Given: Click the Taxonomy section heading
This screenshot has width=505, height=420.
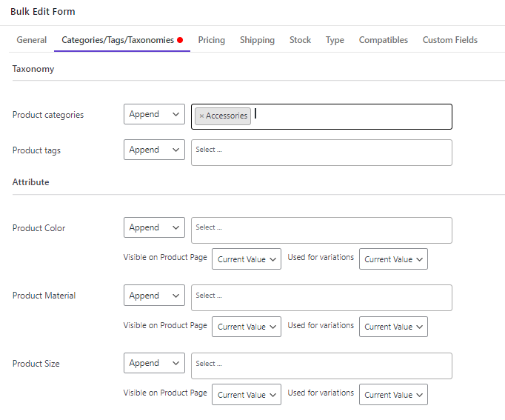Looking at the screenshot, I should pos(33,69).
